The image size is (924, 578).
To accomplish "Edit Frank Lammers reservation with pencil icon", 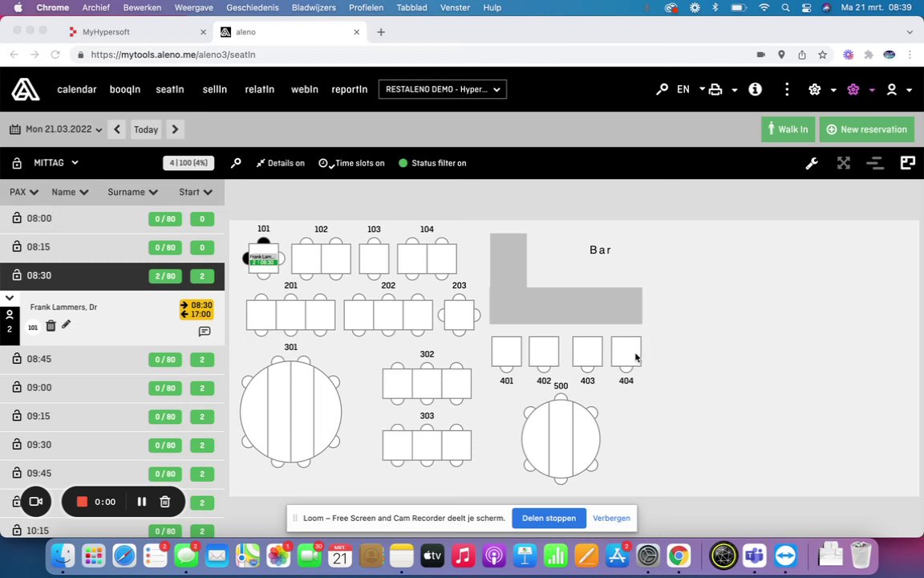I will pyautogui.click(x=66, y=324).
